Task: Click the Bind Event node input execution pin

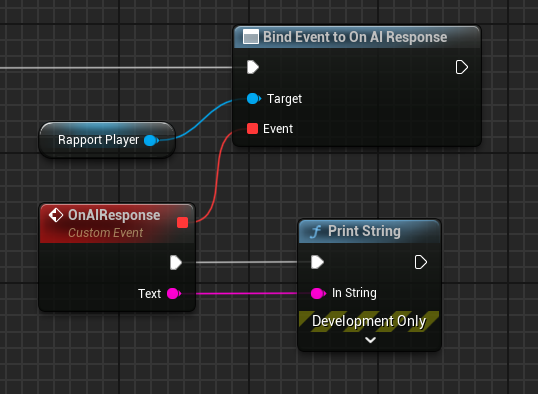Action: coord(253,67)
